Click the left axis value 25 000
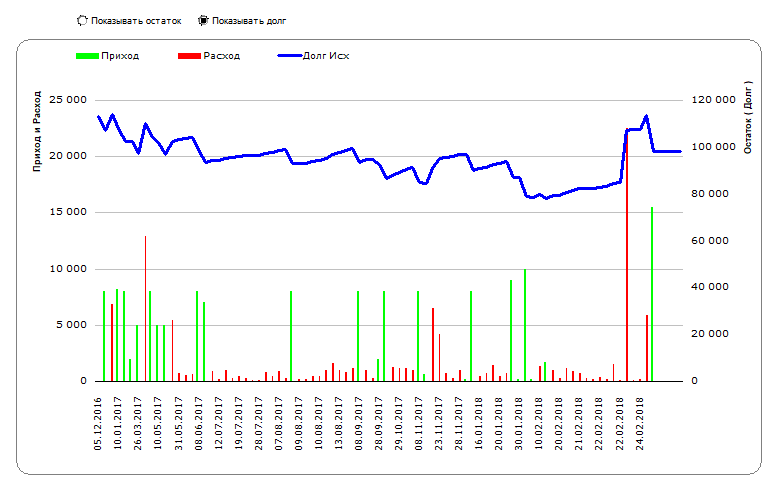Viewport: 780px width, 490px height. pos(68,100)
